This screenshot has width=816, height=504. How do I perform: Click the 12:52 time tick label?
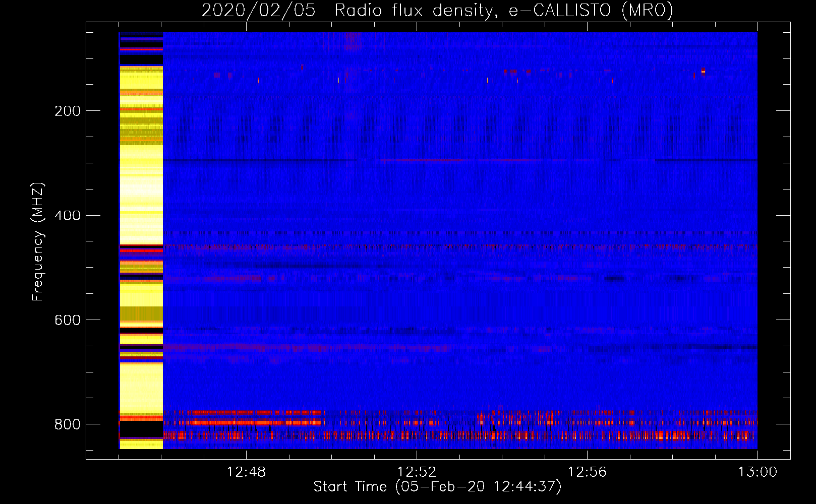417,472
